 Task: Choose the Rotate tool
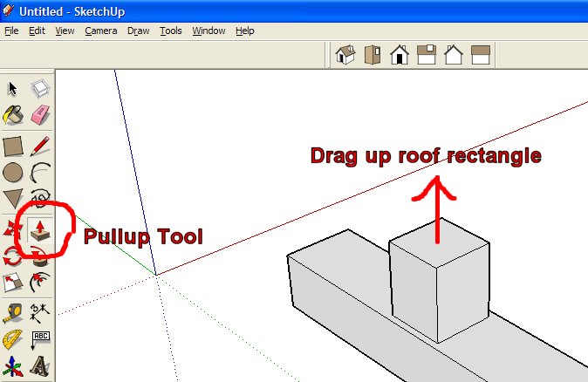(12, 256)
